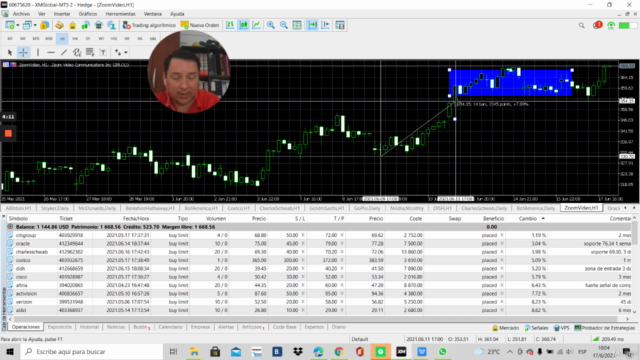The height and width of the screenshot is (360, 640).
Task: Click the last toolbar templates icon
Action: 340,25
